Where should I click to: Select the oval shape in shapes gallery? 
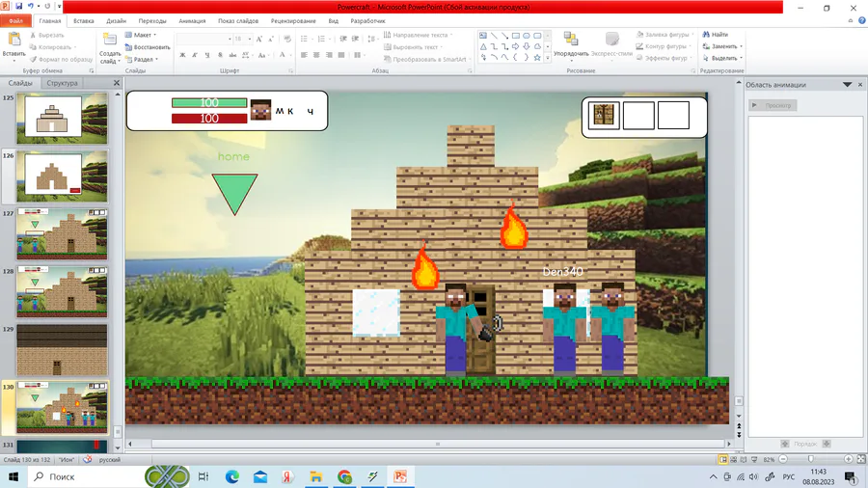527,36
